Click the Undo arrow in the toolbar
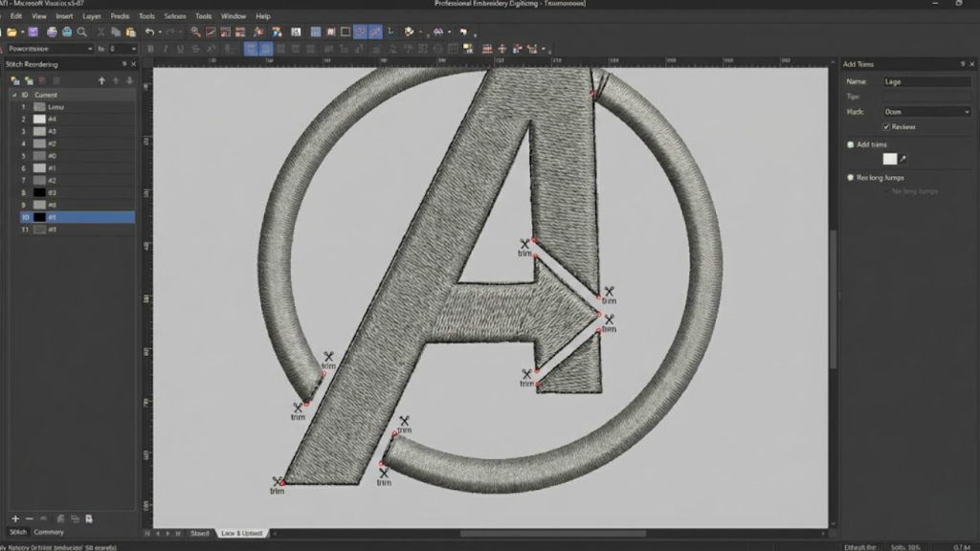Viewport: 980px width, 551px height. coord(147,31)
